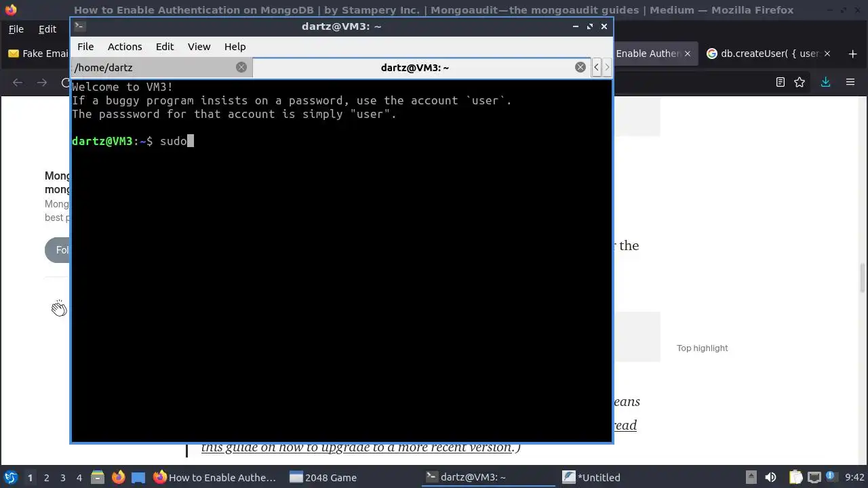
Task: Click the show desktop panel icon
Action: (138, 477)
